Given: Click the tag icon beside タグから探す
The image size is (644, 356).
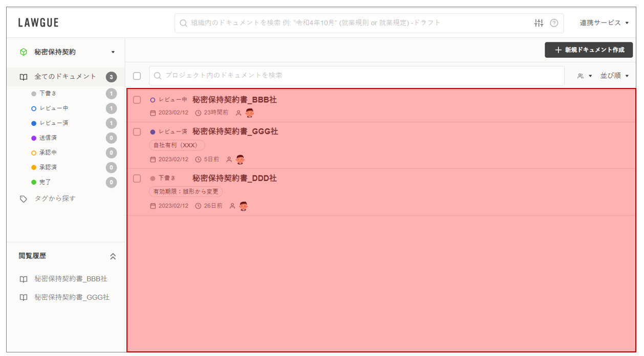Looking at the screenshot, I should 23,199.
